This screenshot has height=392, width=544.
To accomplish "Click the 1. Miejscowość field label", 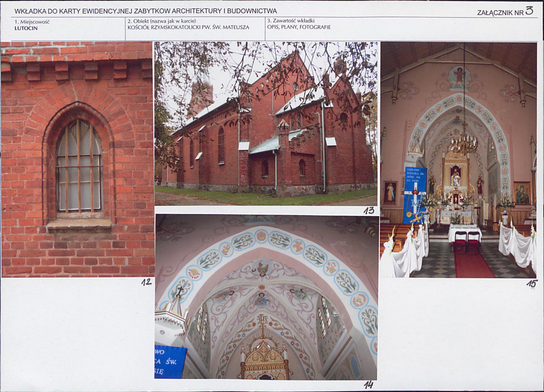I will pos(32,21).
